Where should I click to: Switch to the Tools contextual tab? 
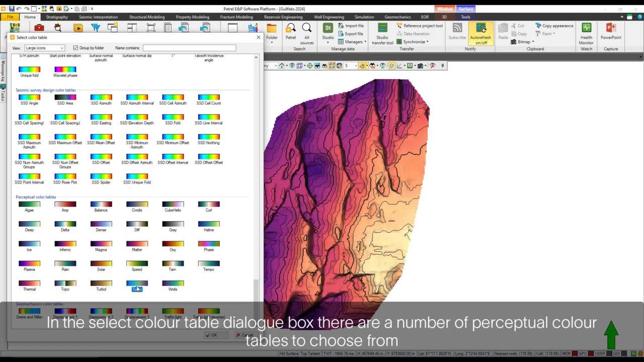tap(465, 17)
